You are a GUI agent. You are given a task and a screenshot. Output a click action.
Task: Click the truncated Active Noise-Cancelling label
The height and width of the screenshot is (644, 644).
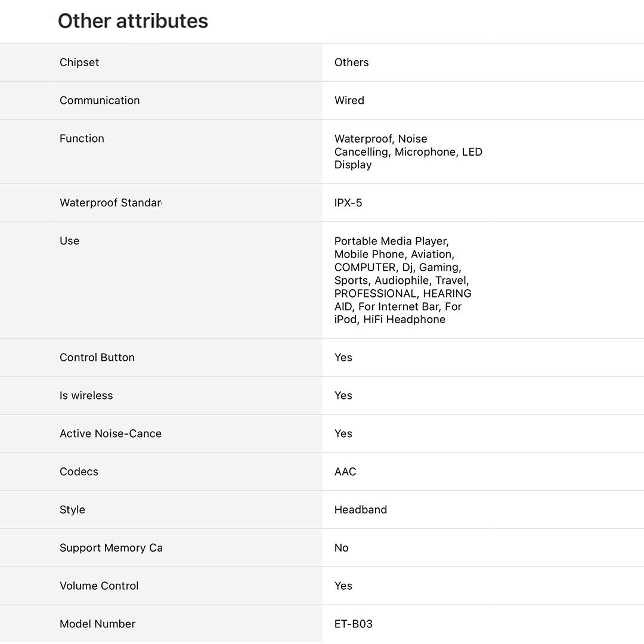110,434
